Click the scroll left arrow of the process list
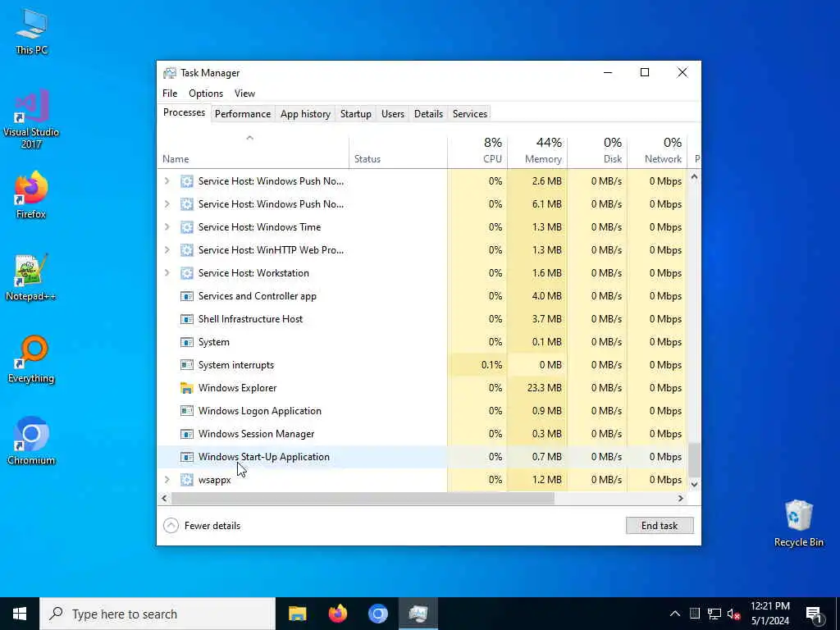The image size is (840, 630). click(x=164, y=498)
